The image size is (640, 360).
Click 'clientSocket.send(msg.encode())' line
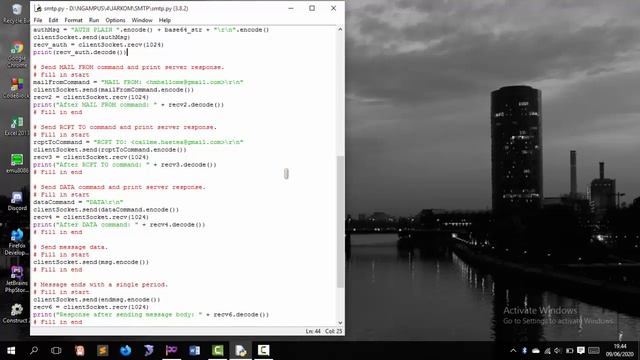[91, 262]
